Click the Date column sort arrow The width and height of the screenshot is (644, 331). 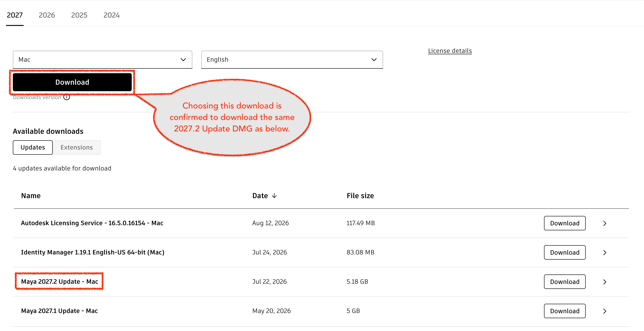click(x=274, y=196)
